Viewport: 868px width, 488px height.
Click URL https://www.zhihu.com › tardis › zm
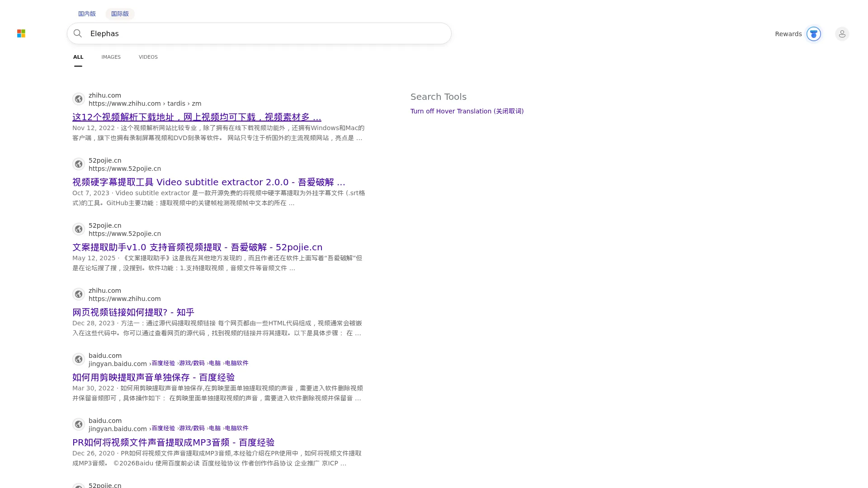pyautogui.click(x=145, y=103)
